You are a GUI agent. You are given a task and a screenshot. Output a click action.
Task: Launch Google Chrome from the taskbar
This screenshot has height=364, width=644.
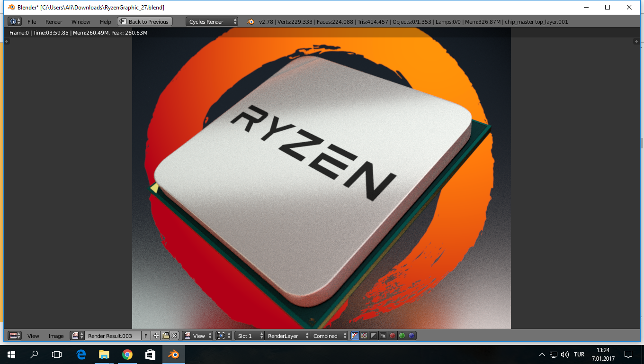(x=127, y=354)
